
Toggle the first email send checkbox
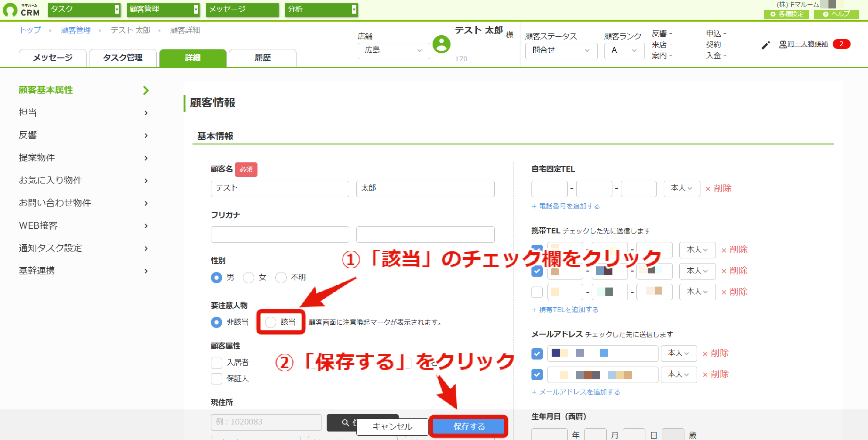pyautogui.click(x=537, y=353)
